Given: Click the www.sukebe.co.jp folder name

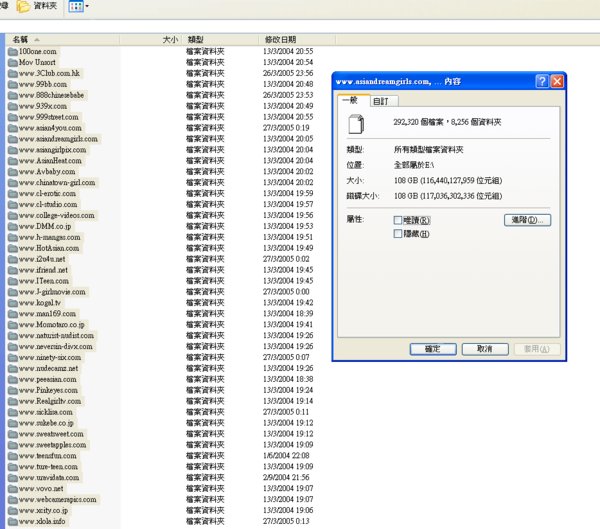Looking at the screenshot, I should 46,423.
